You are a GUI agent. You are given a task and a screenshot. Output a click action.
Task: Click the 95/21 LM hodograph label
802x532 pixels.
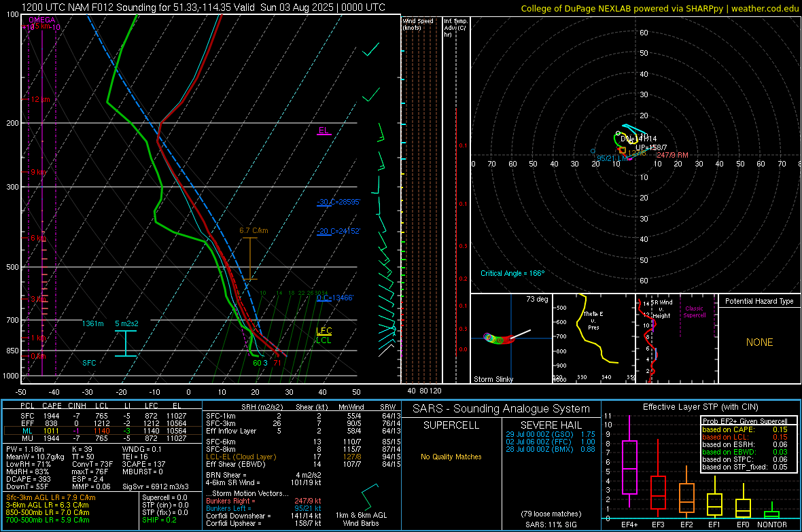coord(612,158)
